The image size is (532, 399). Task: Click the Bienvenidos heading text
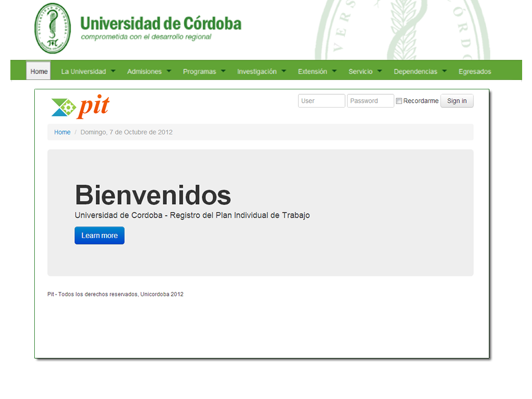pyautogui.click(x=153, y=195)
